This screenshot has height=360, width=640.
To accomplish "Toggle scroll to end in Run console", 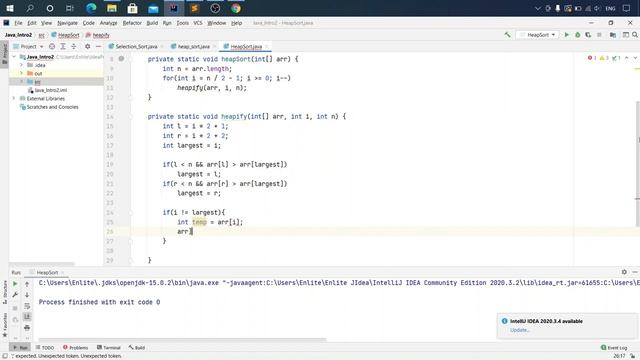I will 27,317.
